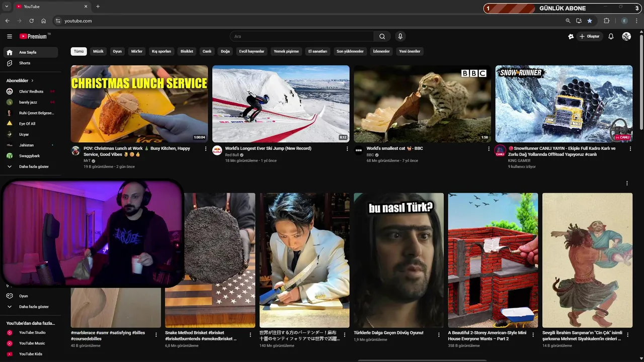Click the browser zoom magnifier icon
The image size is (644, 362).
568,21
